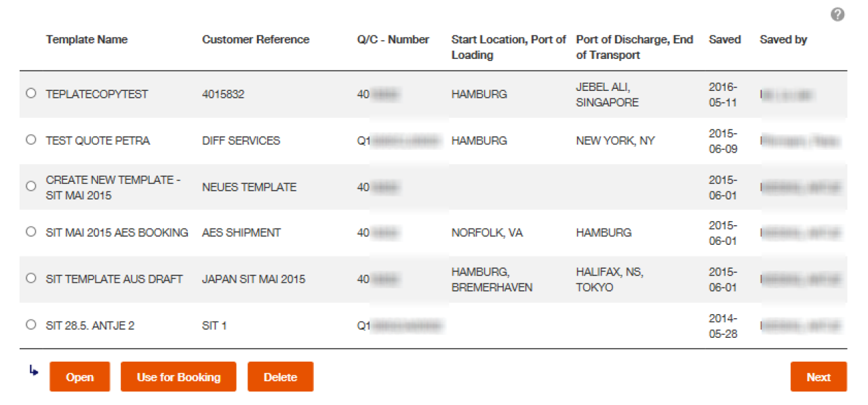Click the Open button
Image resolution: width=868 pixels, height=405 pixels.
79,377
